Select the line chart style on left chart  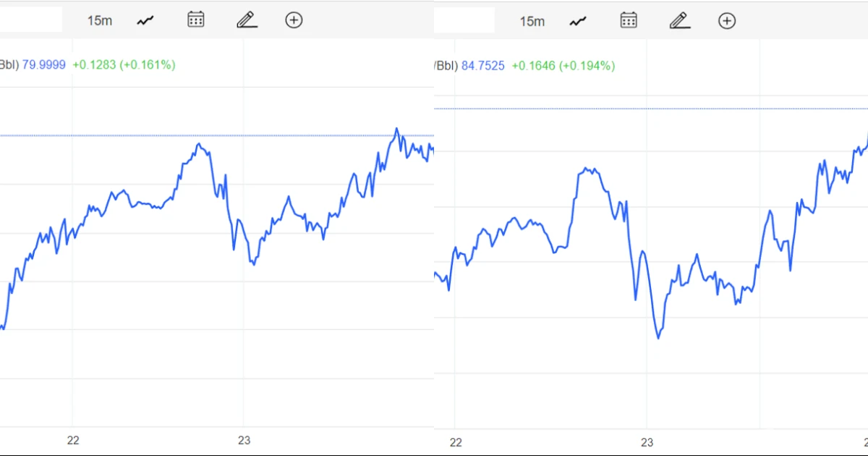(145, 20)
